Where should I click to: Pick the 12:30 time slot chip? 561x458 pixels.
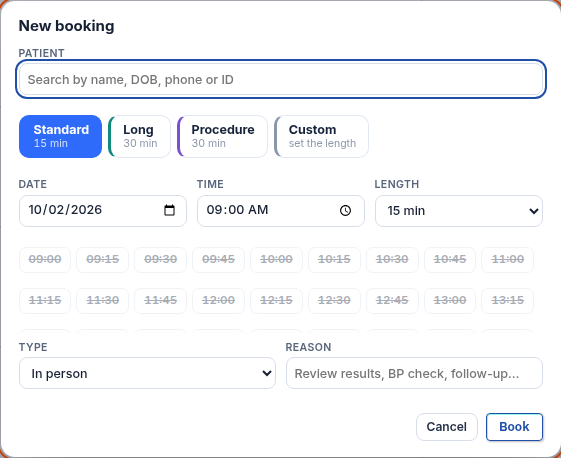coord(334,301)
